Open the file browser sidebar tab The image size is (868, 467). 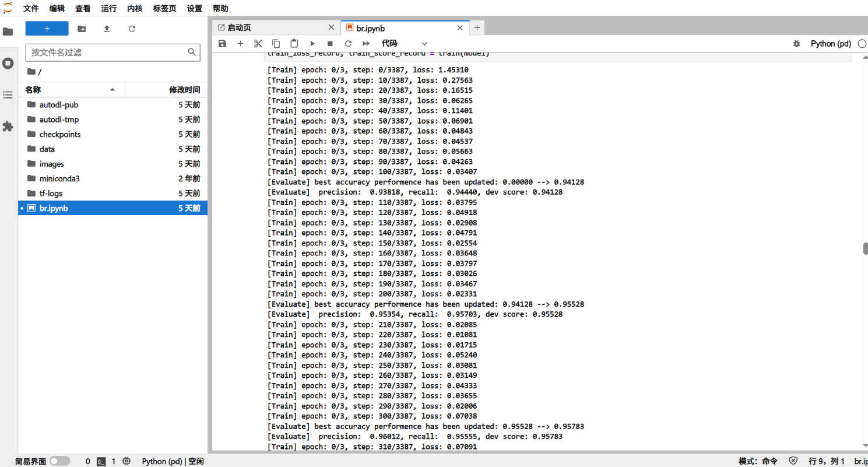[8, 31]
